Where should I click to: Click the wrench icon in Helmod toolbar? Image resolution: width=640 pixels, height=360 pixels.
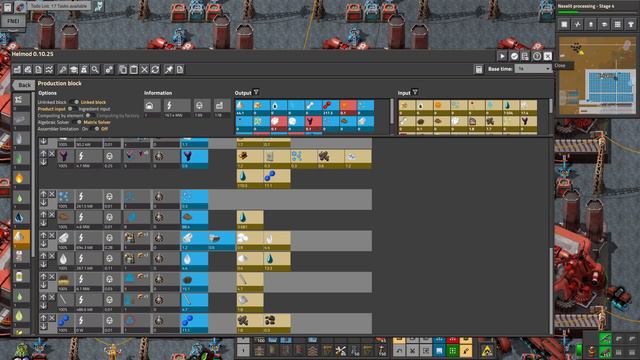tap(62, 69)
